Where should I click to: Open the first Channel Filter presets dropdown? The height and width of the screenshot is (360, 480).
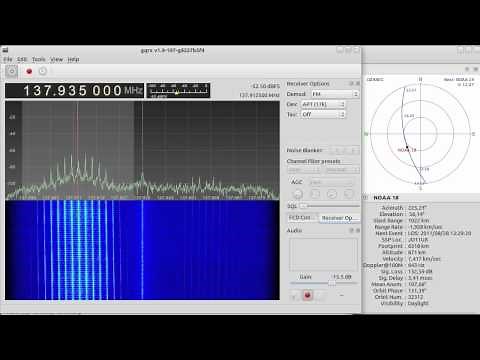(304, 170)
